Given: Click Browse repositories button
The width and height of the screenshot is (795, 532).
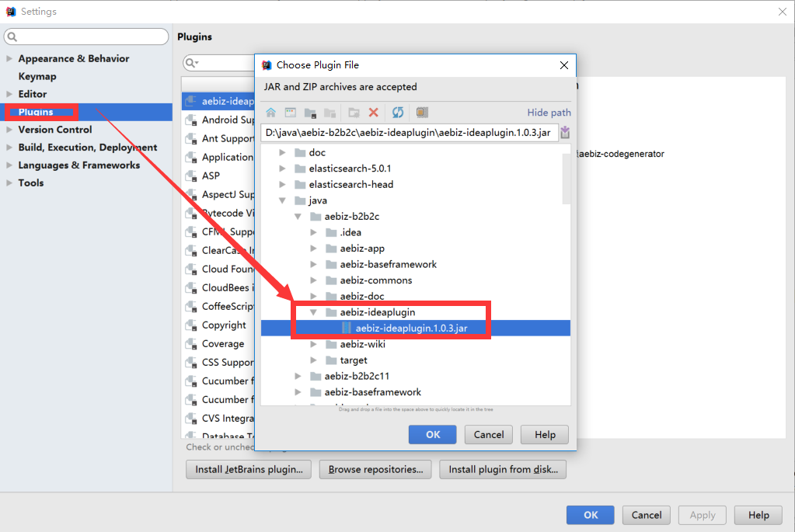Looking at the screenshot, I should coord(375,469).
